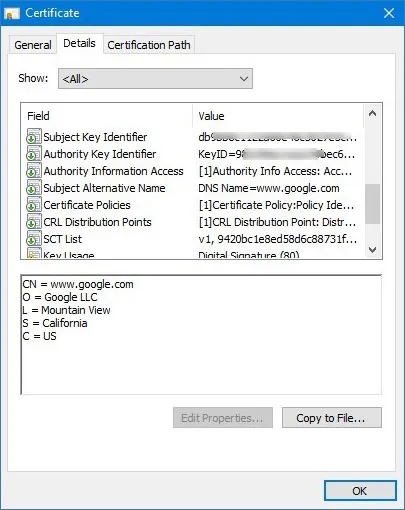Viewport: 405px width, 510px height.
Task: Click the certificate icon in title bar
Action: 12,13
